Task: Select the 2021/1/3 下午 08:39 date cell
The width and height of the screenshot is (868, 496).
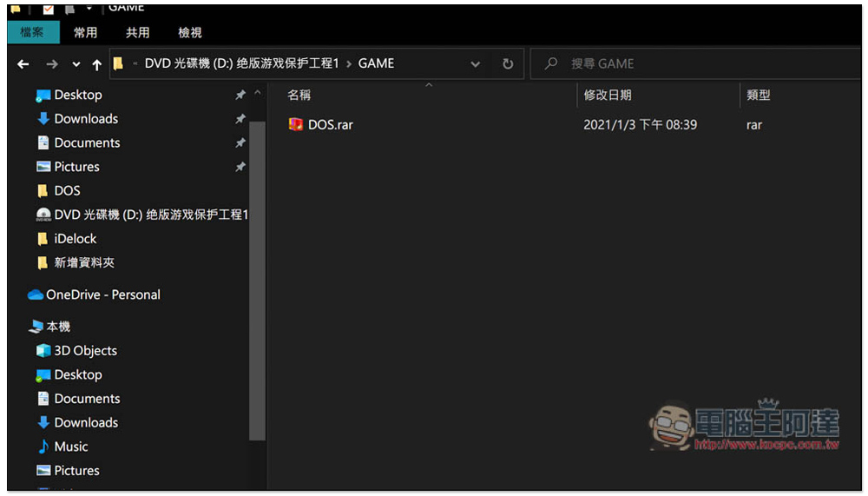Action: pyautogui.click(x=640, y=125)
